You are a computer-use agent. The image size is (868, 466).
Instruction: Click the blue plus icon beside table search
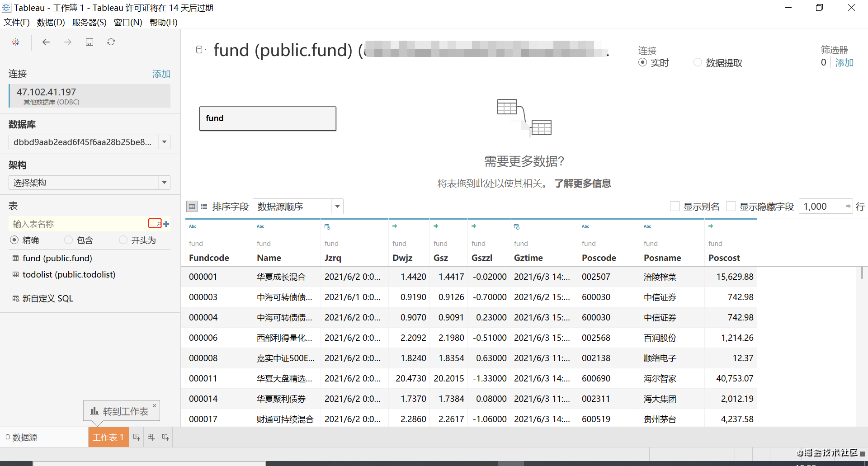[166, 224]
